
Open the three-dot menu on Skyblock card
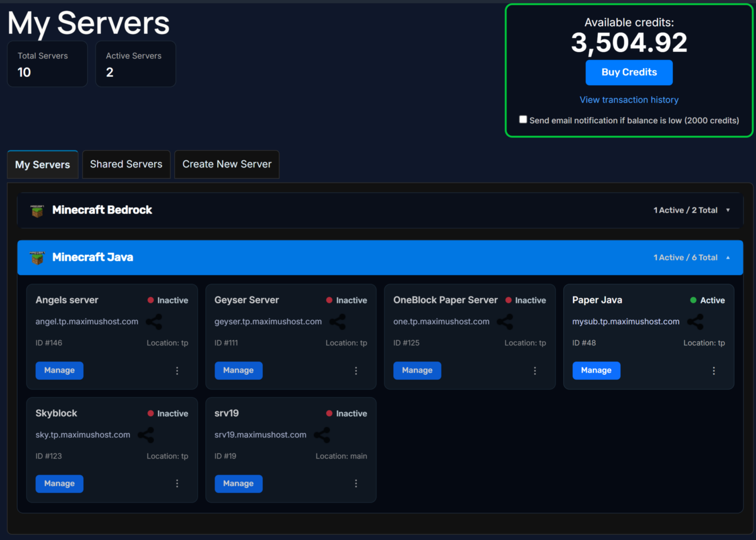(x=177, y=484)
